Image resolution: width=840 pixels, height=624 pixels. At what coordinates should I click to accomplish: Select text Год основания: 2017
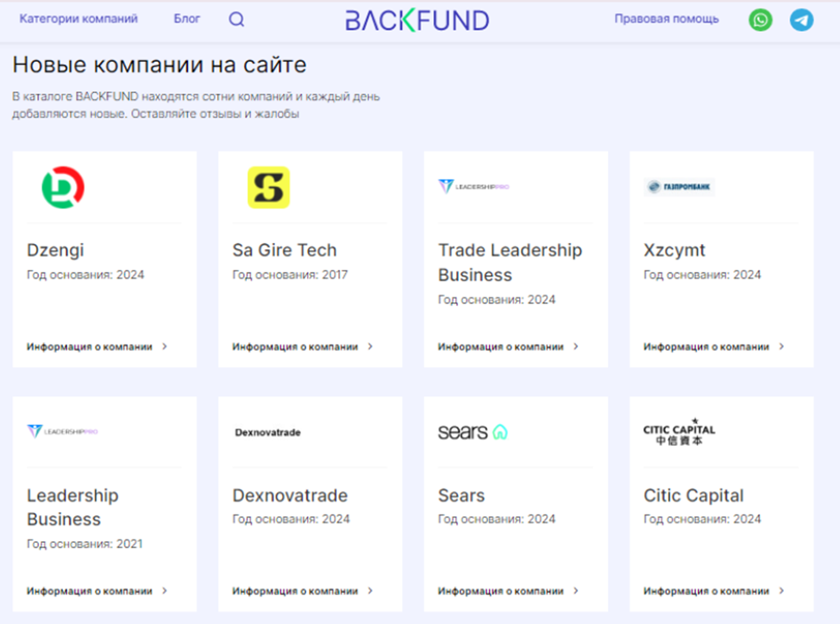point(290,275)
